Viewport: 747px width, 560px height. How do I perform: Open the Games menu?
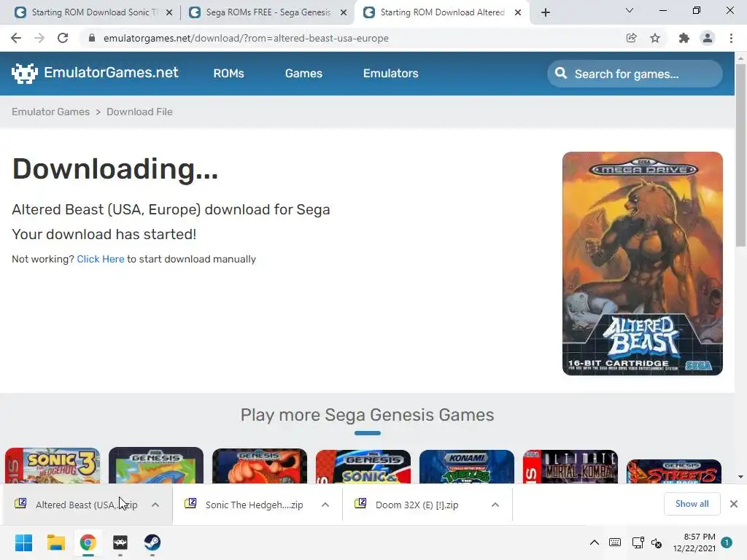pyautogui.click(x=303, y=74)
